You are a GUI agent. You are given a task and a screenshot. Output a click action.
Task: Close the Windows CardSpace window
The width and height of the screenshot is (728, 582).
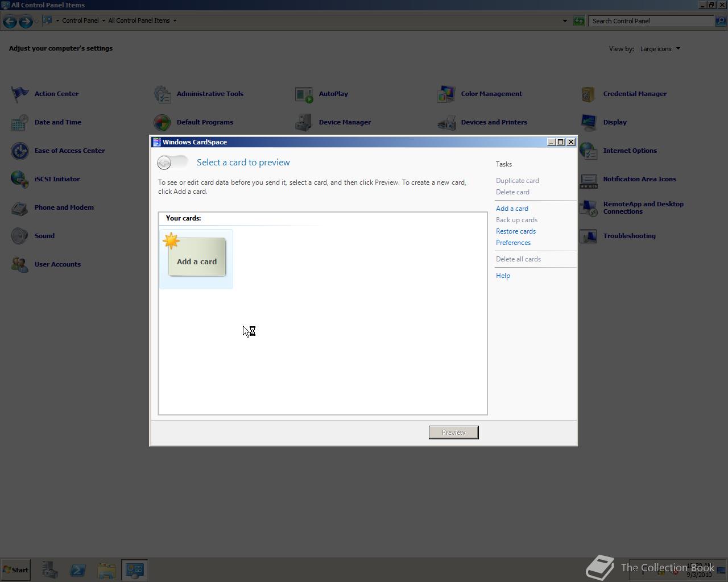[x=571, y=142]
